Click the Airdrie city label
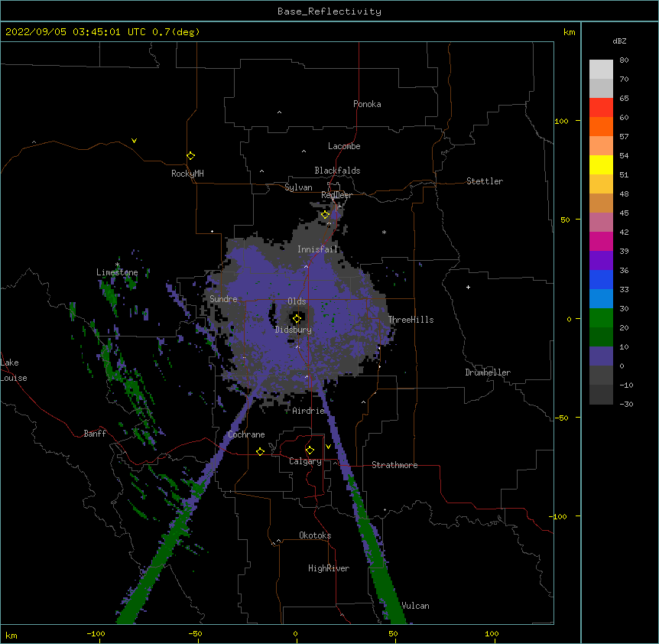659x644 pixels. (308, 411)
